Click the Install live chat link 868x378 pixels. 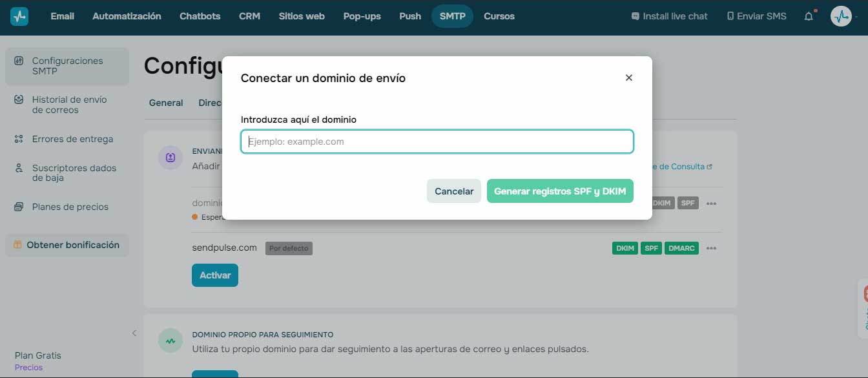click(x=669, y=16)
